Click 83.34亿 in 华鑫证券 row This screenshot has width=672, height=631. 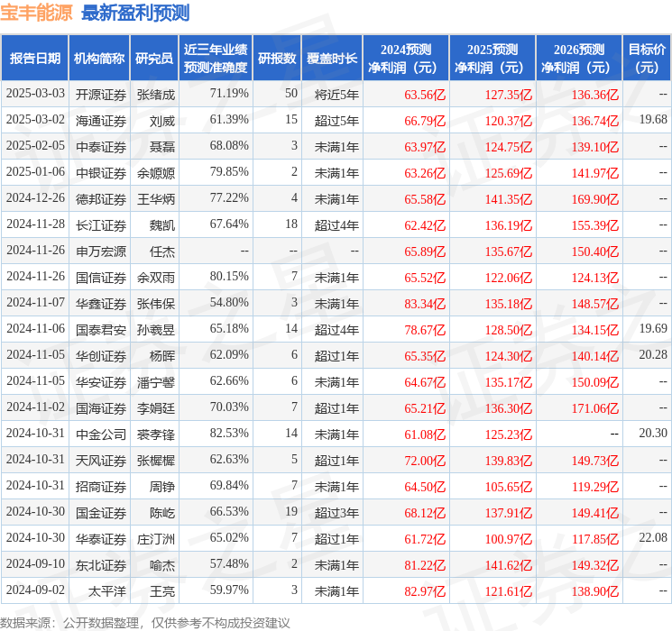point(425,304)
